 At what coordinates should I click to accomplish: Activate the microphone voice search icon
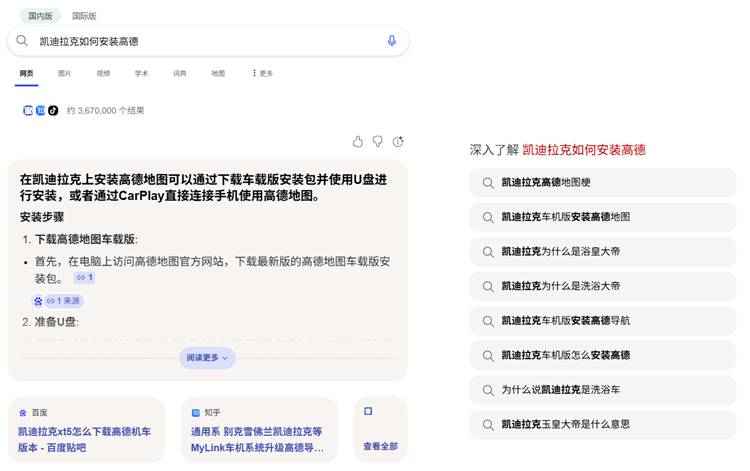point(391,41)
